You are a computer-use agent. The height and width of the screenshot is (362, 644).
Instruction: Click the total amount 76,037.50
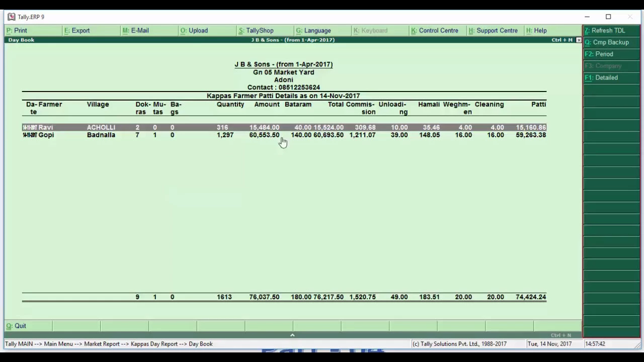264,297
